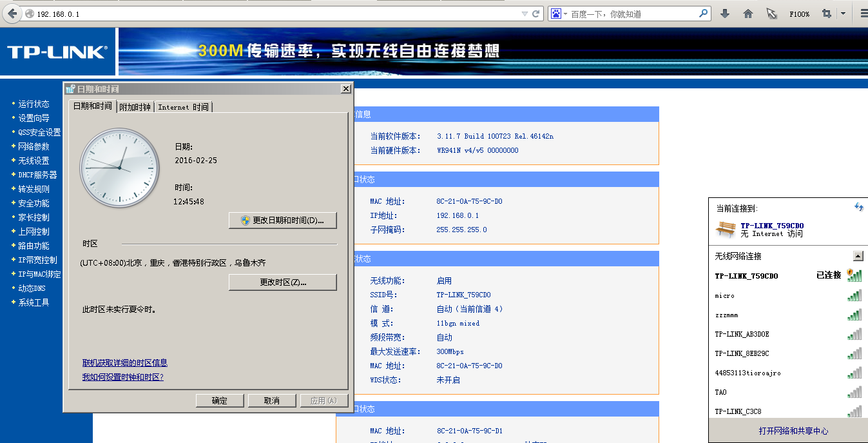Click the hardware version WR941N v4/v5 text
The image size is (868, 443).
[x=477, y=150]
